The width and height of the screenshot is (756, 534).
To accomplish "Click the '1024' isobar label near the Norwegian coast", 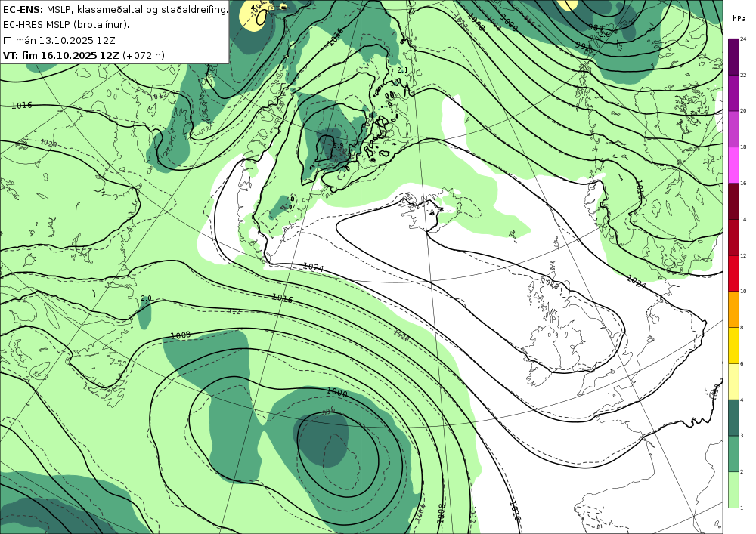I will 637,282.
